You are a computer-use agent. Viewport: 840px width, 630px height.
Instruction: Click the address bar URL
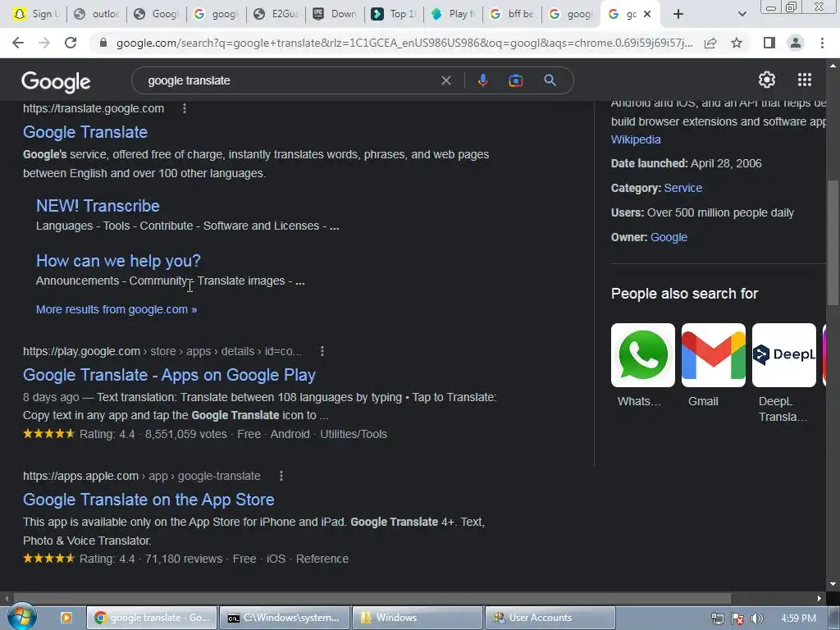click(x=404, y=43)
